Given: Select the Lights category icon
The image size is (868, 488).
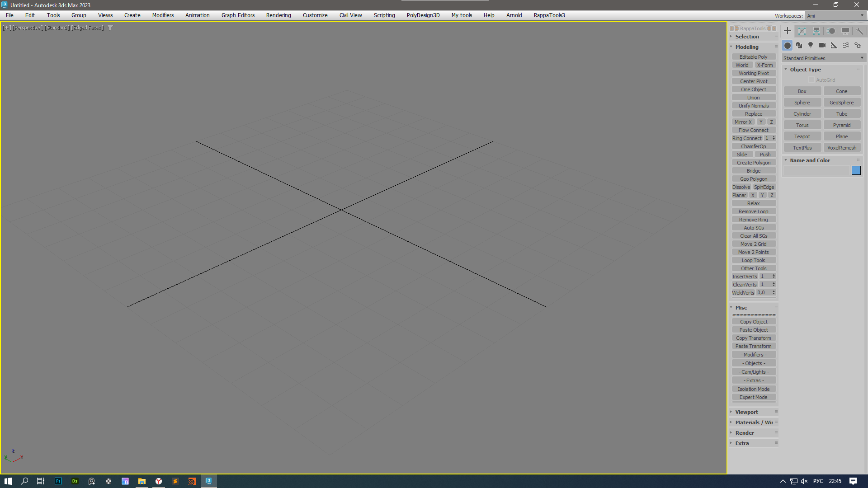Looking at the screenshot, I should click(811, 46).
